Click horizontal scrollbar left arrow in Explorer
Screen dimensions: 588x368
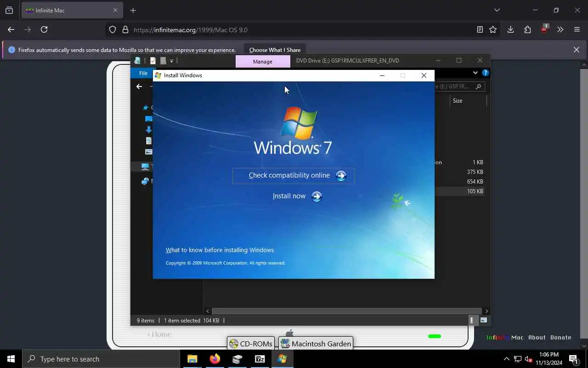tap(208, 311)
